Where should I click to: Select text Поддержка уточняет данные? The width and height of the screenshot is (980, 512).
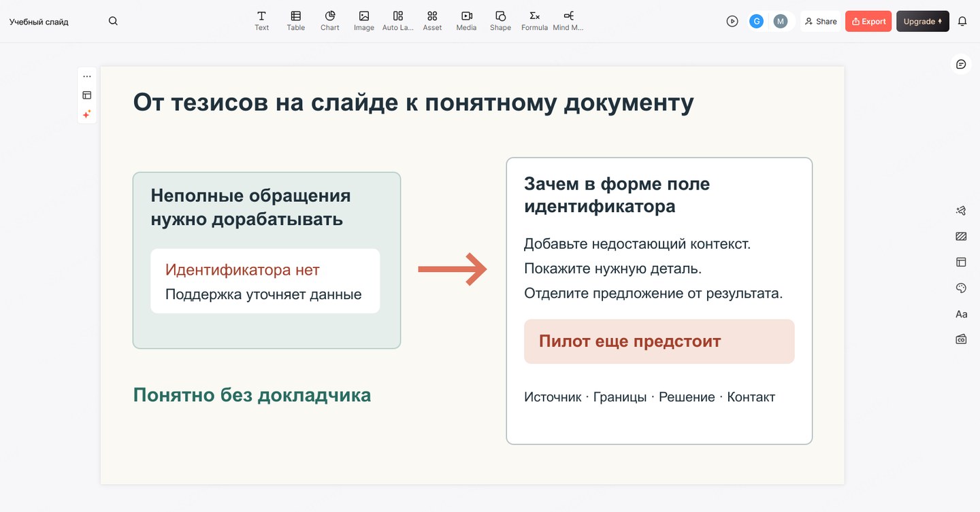[263, 294]
